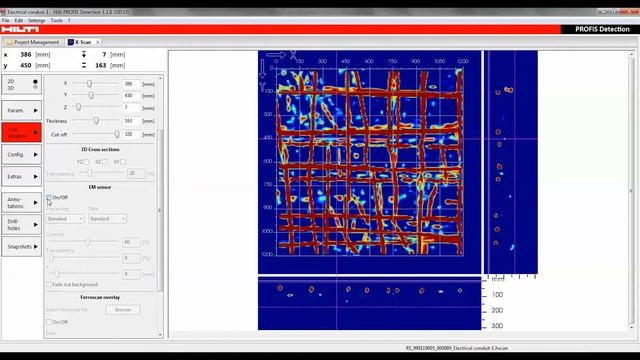Click the Y position slider handle
The width and height of the screenshot is (640, 360).
(x=91, y=95)
